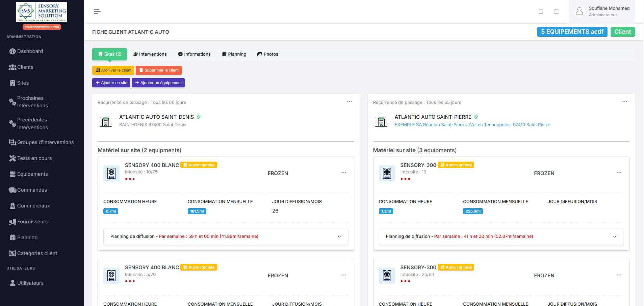Click the diffuser icon for SENSORY 400 BLANC 10/75
This screenshot has height=306, width=644.
coord(111,173)
